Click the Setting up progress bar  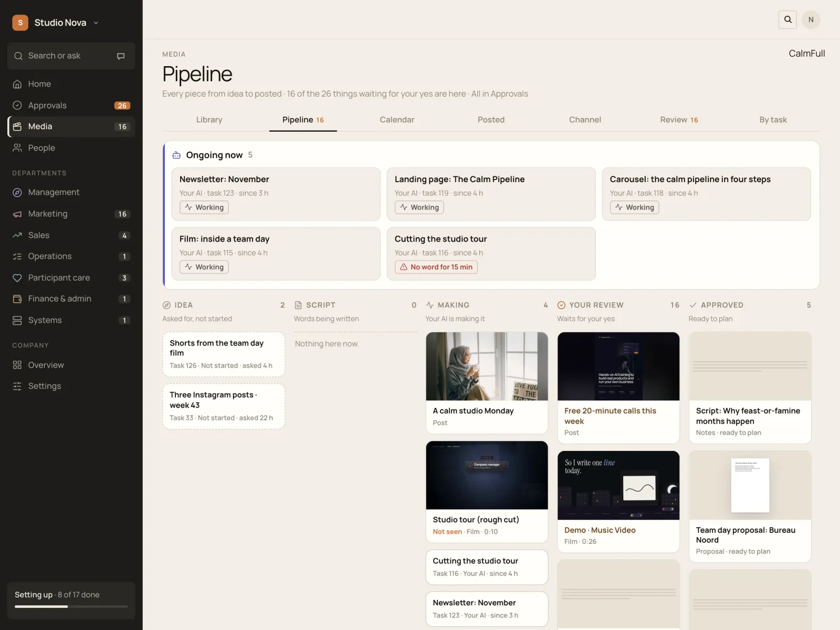tap(71, 607)
